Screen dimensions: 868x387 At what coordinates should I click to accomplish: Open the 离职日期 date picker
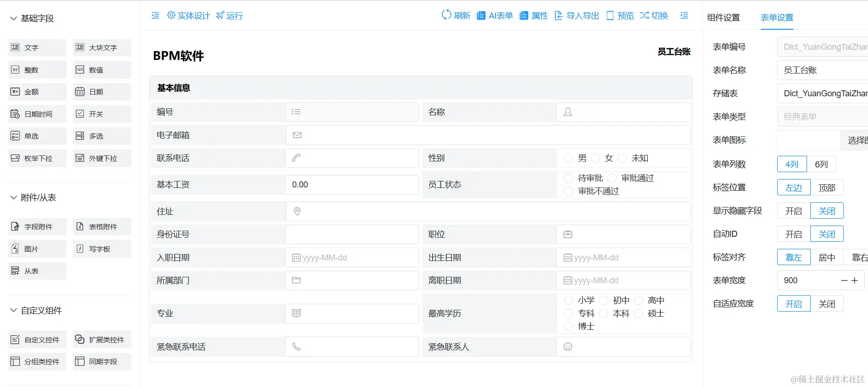pyautogui.click(x=624, y=280)
